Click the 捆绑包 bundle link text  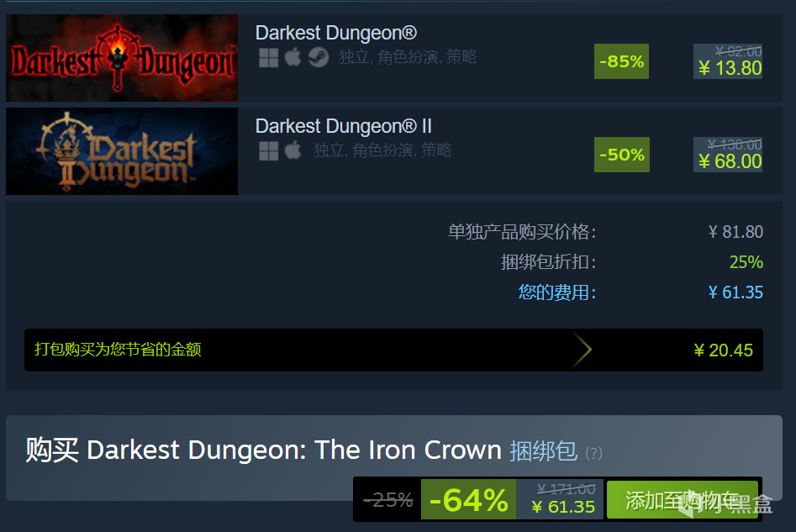click(x=543, y=450)
